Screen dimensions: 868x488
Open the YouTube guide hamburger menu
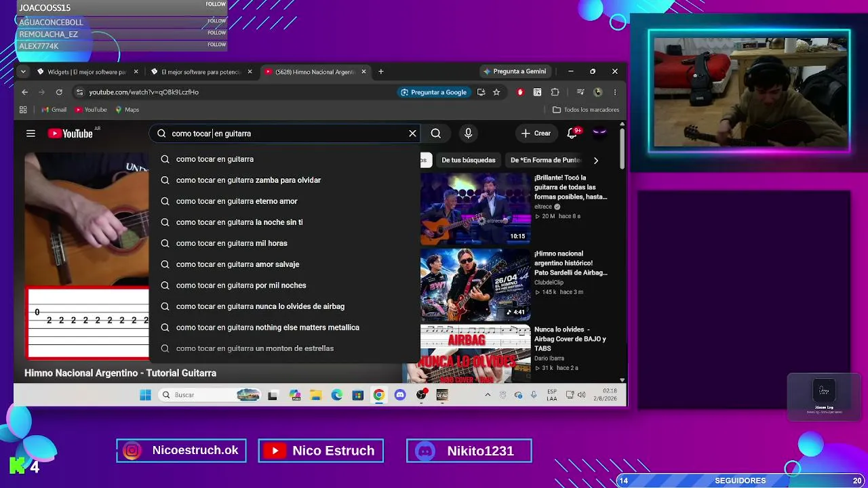pyautogui.click(x=31, y=134)
